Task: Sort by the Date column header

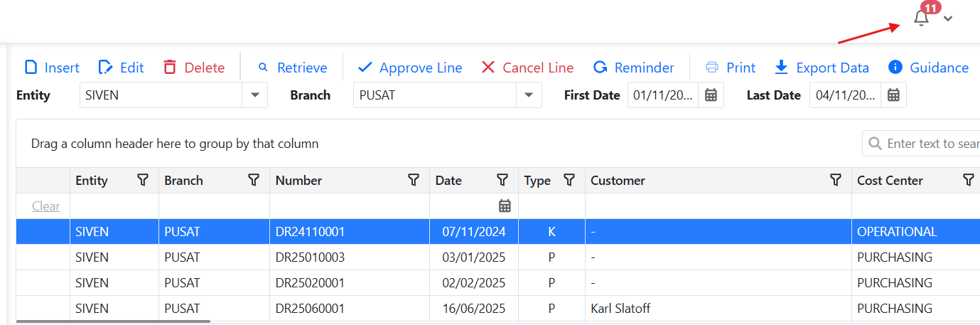Action: coord(448,181)
